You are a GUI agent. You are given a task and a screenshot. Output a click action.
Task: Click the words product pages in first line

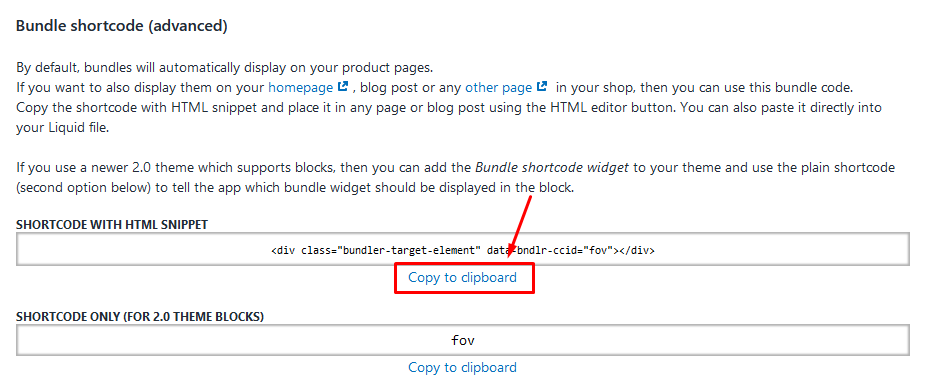tap(394, 66)
